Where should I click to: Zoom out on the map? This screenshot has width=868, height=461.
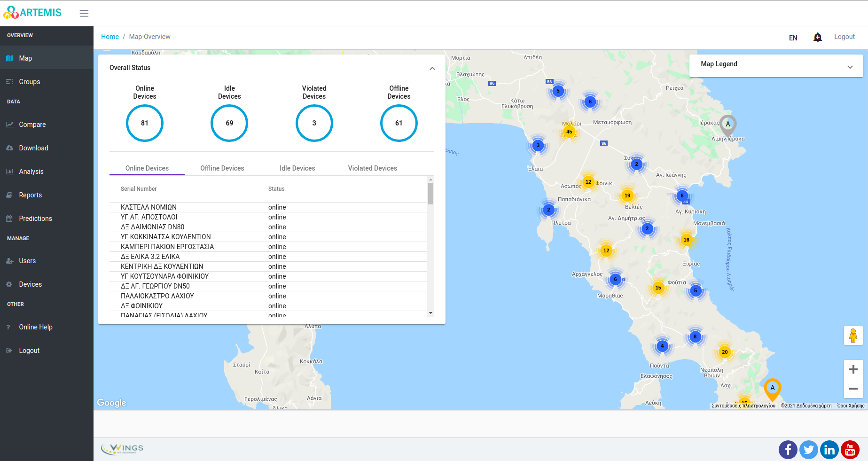[853, 389]
